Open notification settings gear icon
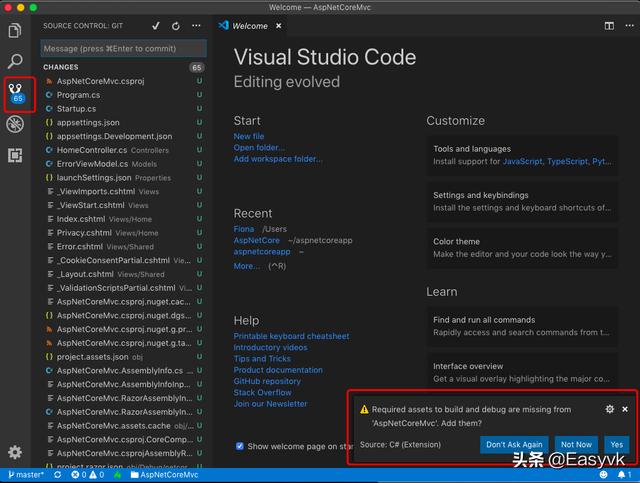The image size is (640, 483). (x=609, y=409)
